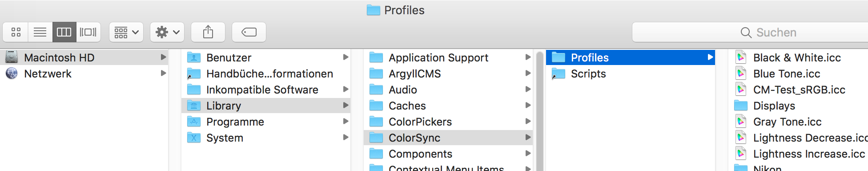This screenshot has height=171, width=868.
Task: Switch to cover flow view mode
Action: (x=88, y=32)
